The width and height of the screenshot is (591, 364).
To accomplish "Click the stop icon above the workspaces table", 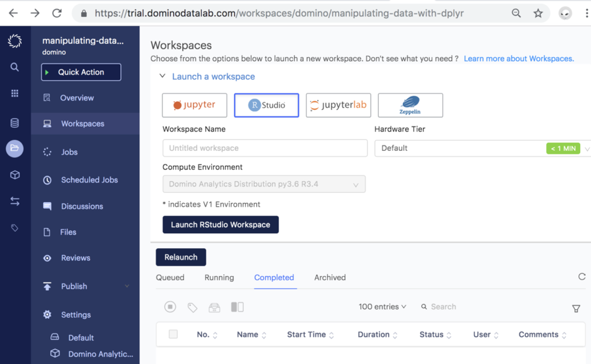I will tap(170, 307).
